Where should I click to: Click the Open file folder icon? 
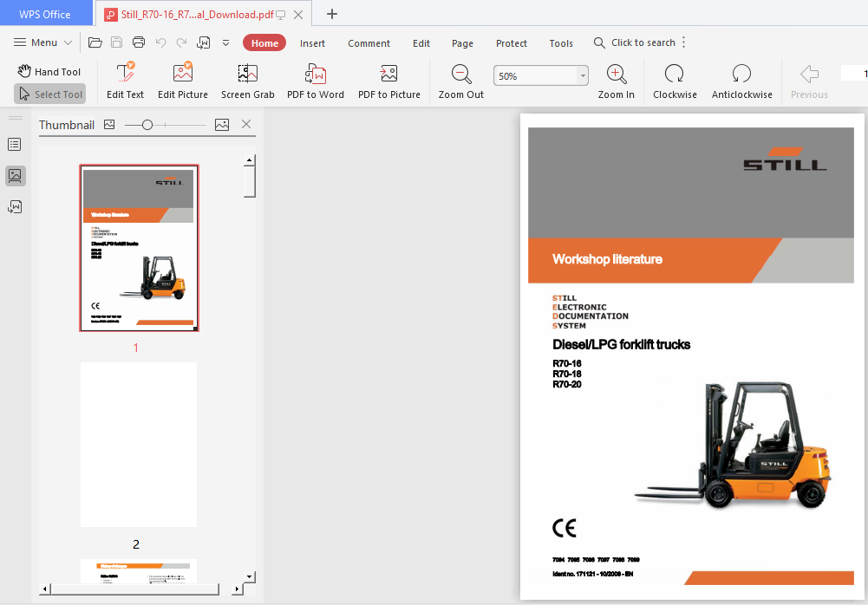tap(95, 42)
